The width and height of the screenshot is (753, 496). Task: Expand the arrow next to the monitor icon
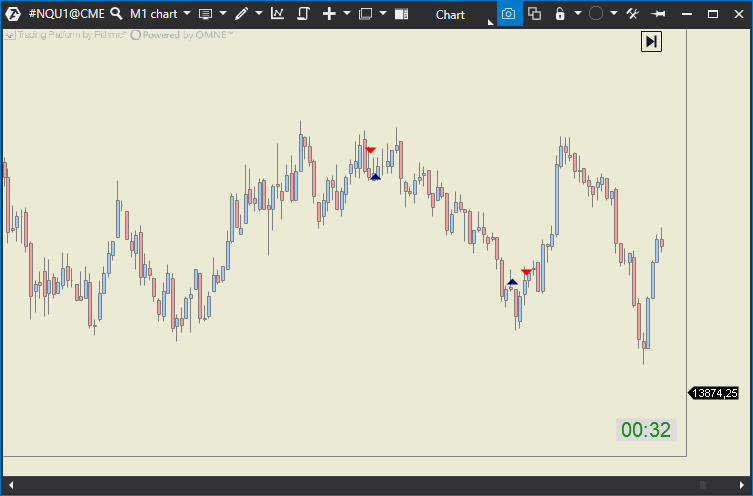tap(223, 13)
